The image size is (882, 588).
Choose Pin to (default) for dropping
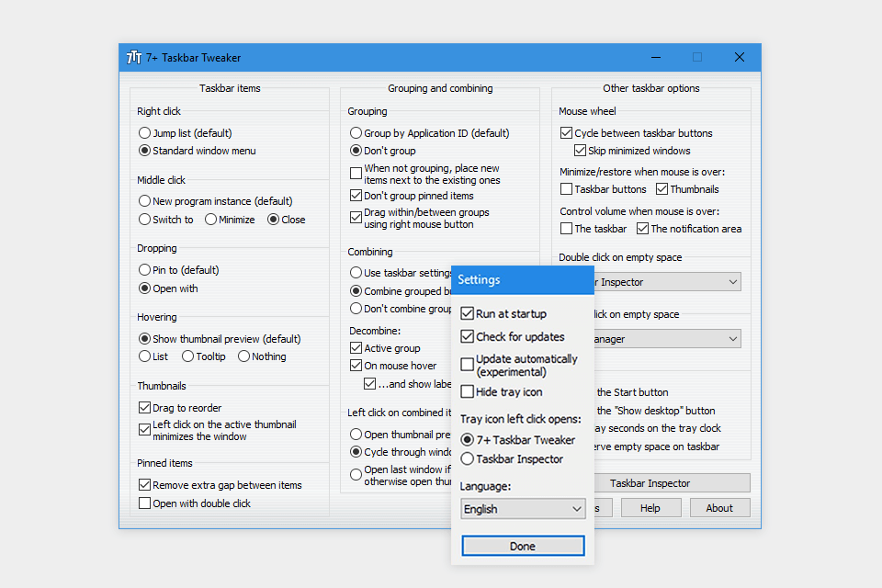coord(144,270)
